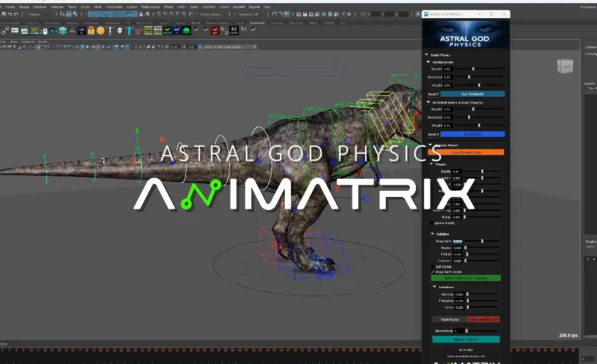
Task: Select the snap to grids magnet icon
Action: [90, 13]
